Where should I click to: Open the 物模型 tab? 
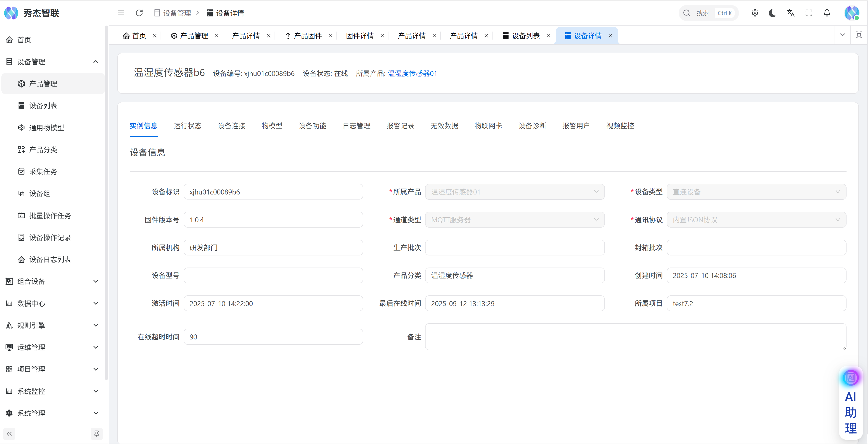pyautogui.click(x=272, y=126)
